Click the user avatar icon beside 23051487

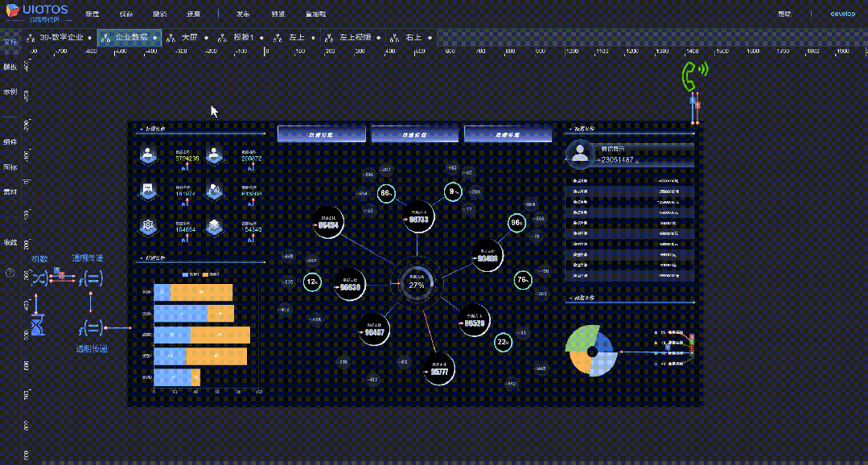click(580, 153)
